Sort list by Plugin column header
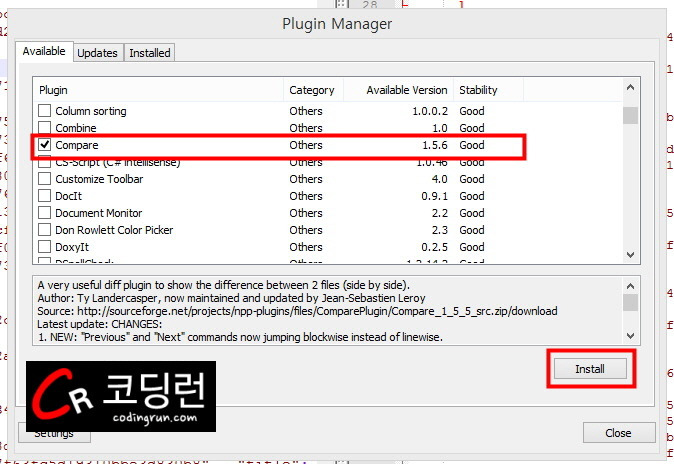674x464 pixels. [158, 90]
